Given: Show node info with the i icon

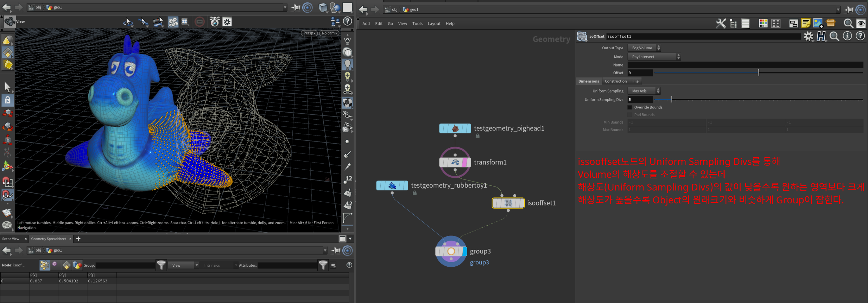Looking at the screenshot, I should coord(847,36).
